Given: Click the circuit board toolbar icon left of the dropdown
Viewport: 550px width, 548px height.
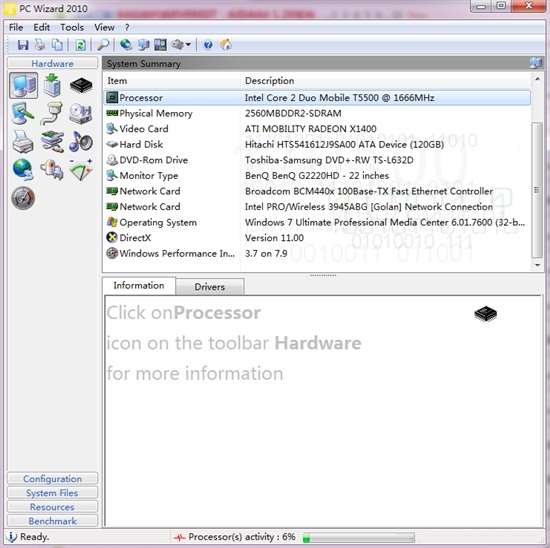Looking at the screenshot, I should coord(161,45).
